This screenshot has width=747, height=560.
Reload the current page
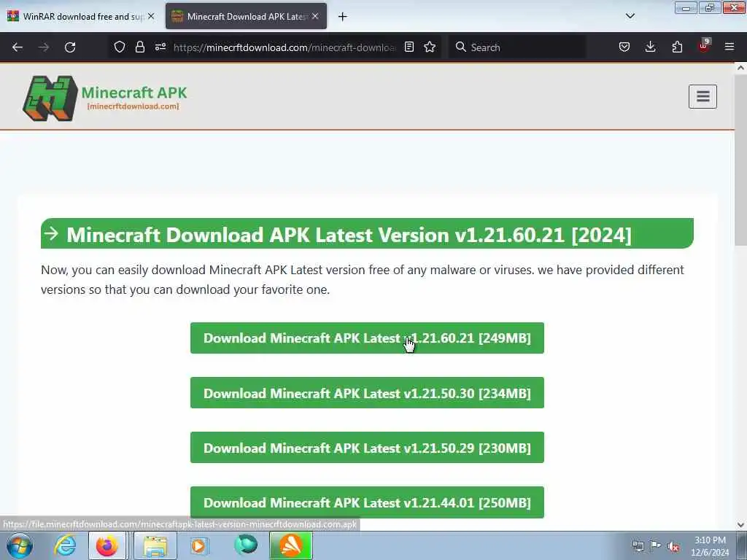[70, 47]
